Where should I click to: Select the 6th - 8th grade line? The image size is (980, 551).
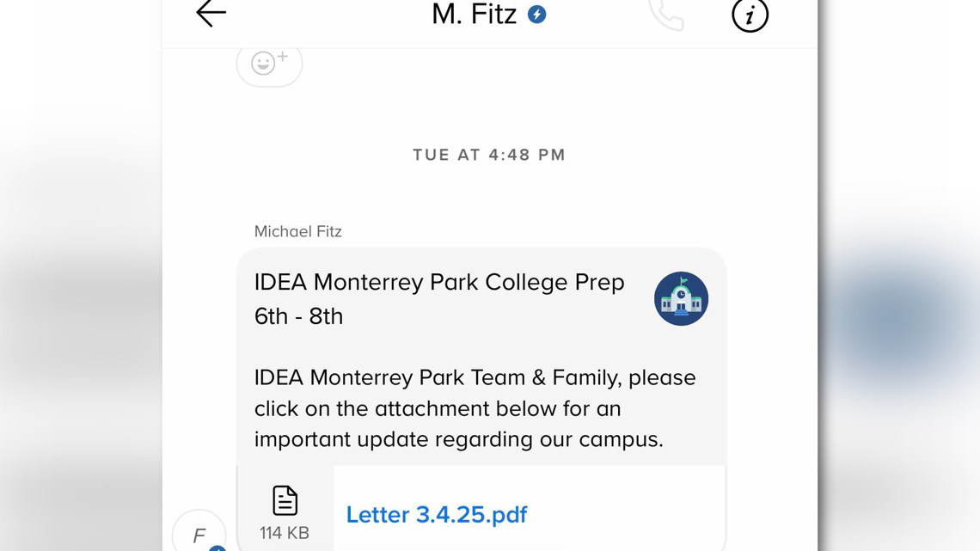pyautogui.click(x=299, y=316)
